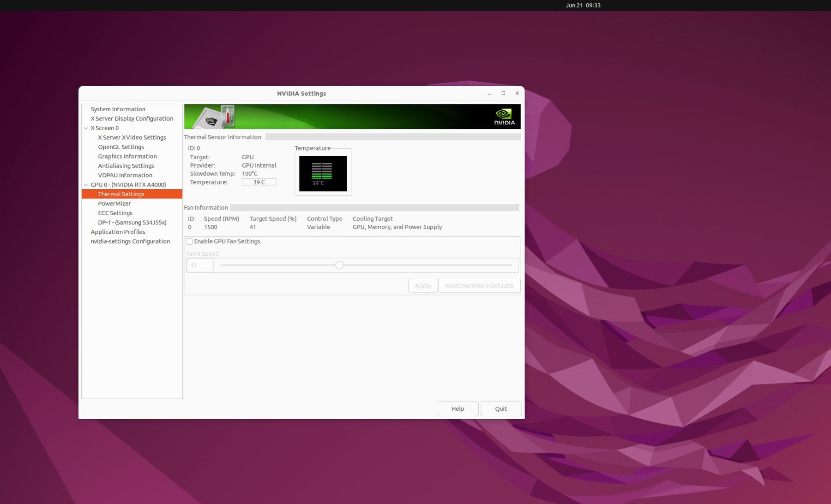The width and height of the screenshot is (831, 504).
Task: Minimize the NVIDIA Settings window
Action: 489,93
